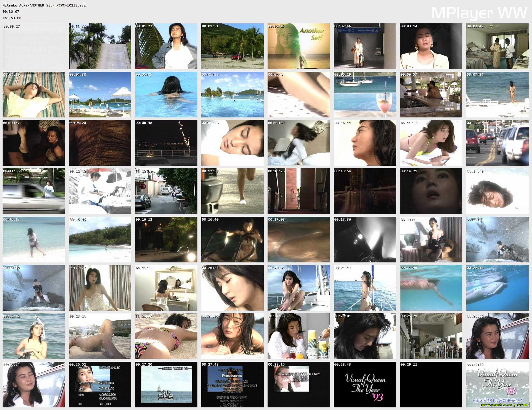Open the street traffic frame at 00:11:07

coord(497,143)
